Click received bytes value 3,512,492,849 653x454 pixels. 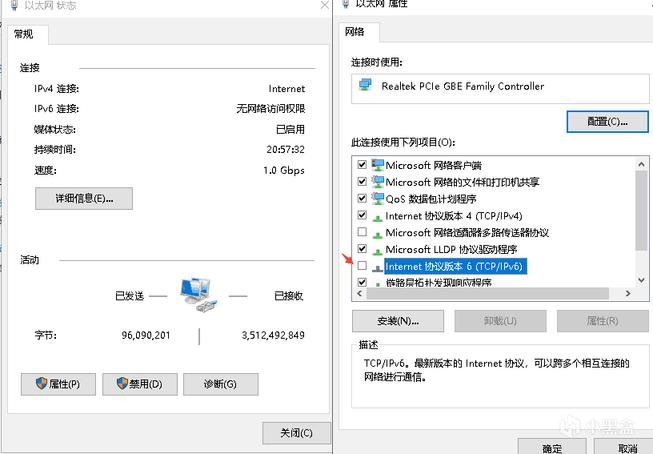point(273,335)
